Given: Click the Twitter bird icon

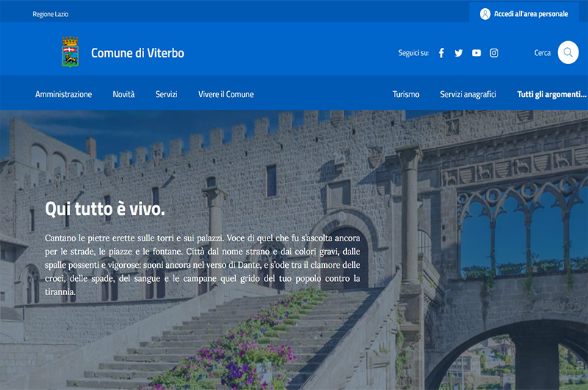Looking at the screenshot, I should [459, 53].
